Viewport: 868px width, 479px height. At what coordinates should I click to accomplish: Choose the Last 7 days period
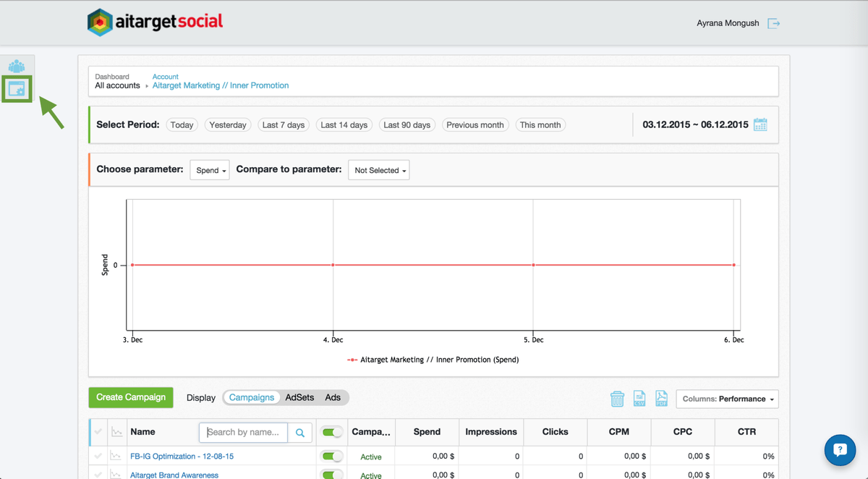pos(284,125)
